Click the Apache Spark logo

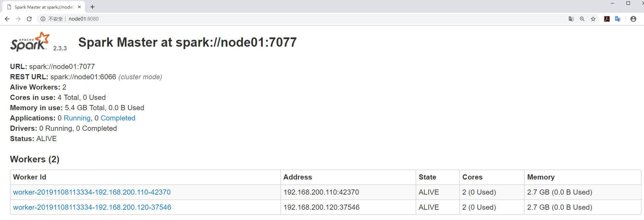(30, 42)
